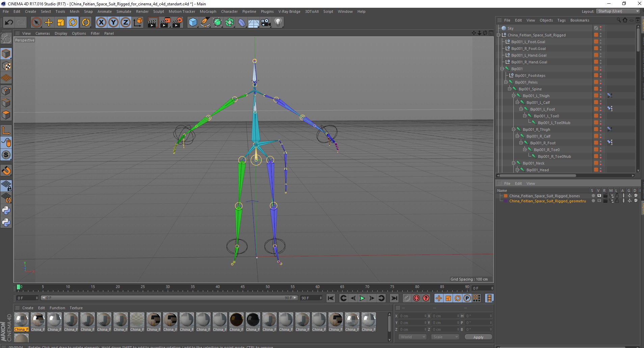Image resolution: width=644 pixels, height=348 pixels.
Task: Toggle X axis lock
Action: click(x=101, y=23)
